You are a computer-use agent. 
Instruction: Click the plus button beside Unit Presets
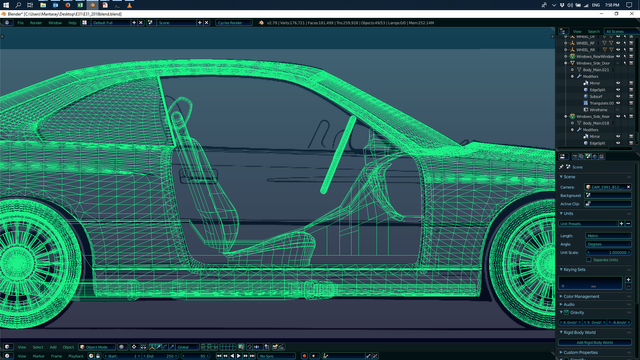pyautogui.click(x=621, y=224)
